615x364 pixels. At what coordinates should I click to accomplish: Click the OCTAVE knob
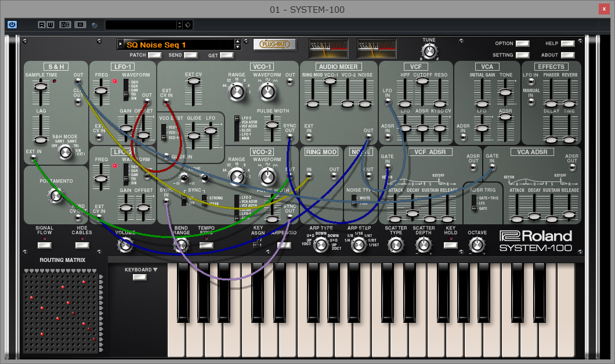click(x=477, y=245)
